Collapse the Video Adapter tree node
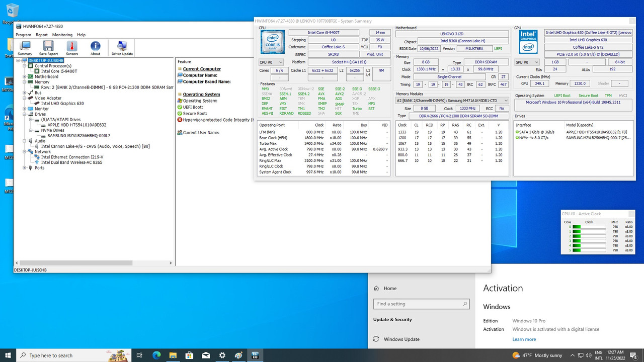The width and height of the screenshot is (644, 362). (x=25, y=98)
